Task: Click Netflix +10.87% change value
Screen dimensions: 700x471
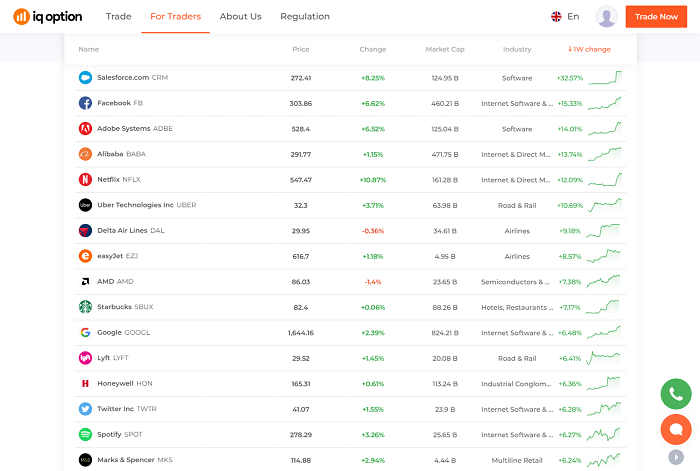Action: coord(373,179)
